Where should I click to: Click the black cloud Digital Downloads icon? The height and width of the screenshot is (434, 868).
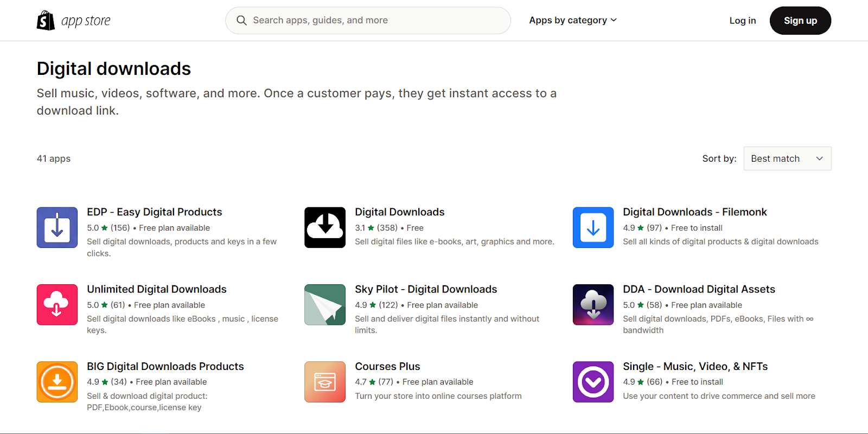point(325,227)
